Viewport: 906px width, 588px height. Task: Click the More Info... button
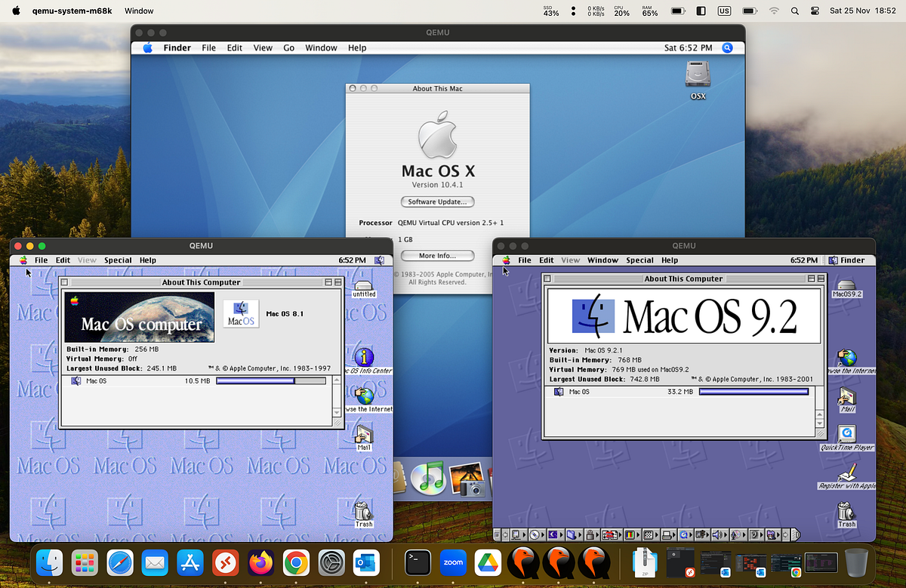point(438,256)
